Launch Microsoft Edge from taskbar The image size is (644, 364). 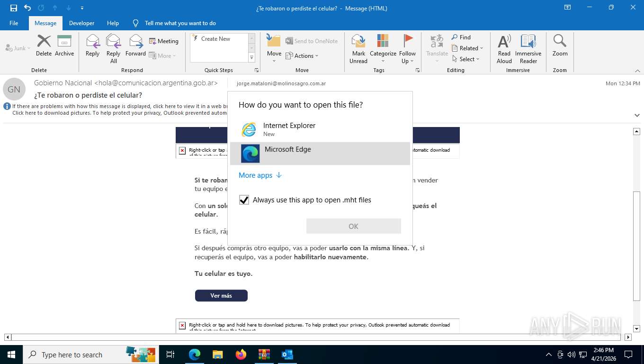(x=194, y=355)
